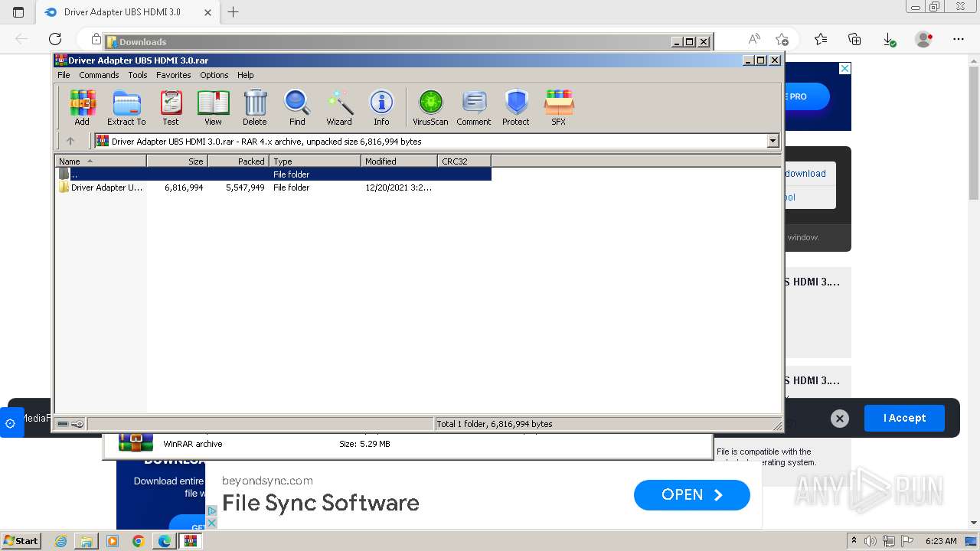The image size is (980, 551).
Task: Click the packed size 5,547,949 cell
Action: click(245, 187)
